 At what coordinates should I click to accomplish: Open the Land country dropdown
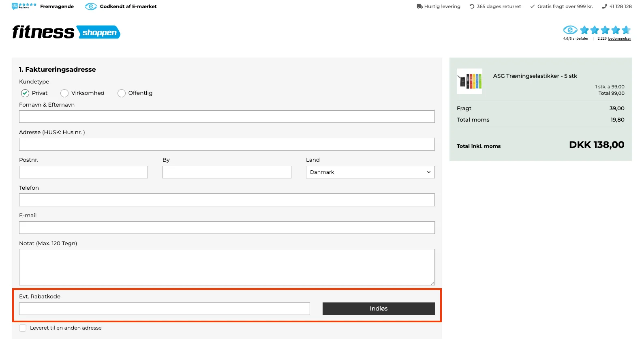tap(370, 172)
